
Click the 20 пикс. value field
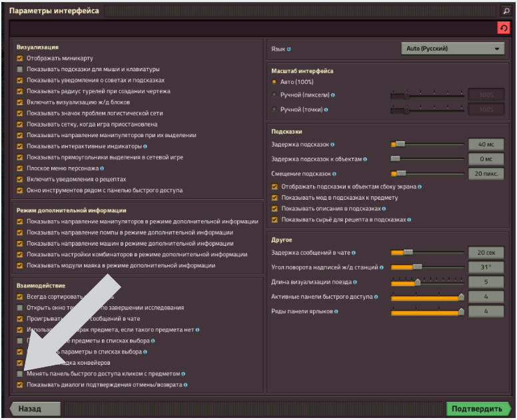click(x=486, y=174)
